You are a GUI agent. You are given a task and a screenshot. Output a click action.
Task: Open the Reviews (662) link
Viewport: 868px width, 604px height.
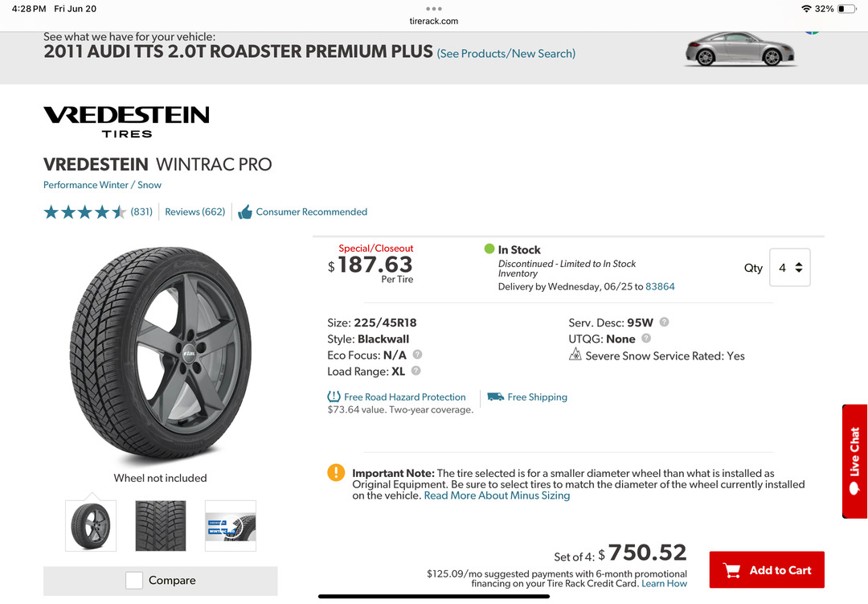coord(194,212)
